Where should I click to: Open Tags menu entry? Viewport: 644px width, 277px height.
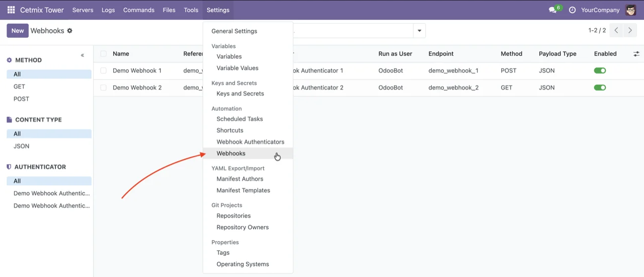click(x=248, y=253)
